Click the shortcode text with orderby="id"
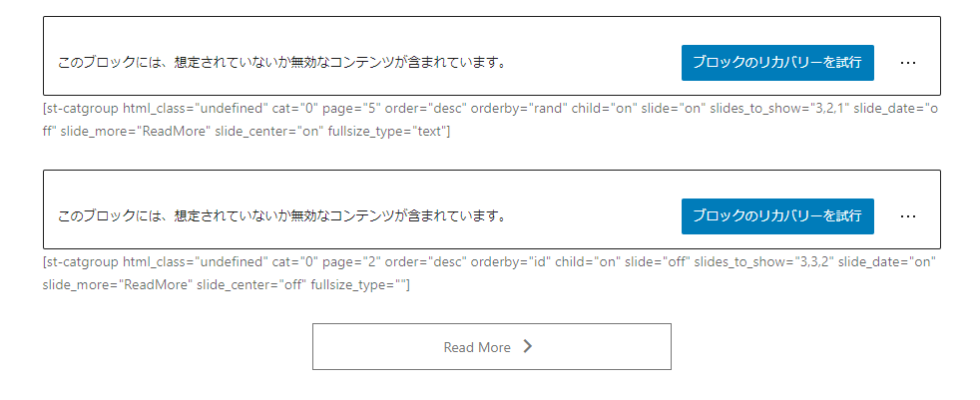Screen dimensions: 980x400 pyautogui.click(x=489, y=273)
